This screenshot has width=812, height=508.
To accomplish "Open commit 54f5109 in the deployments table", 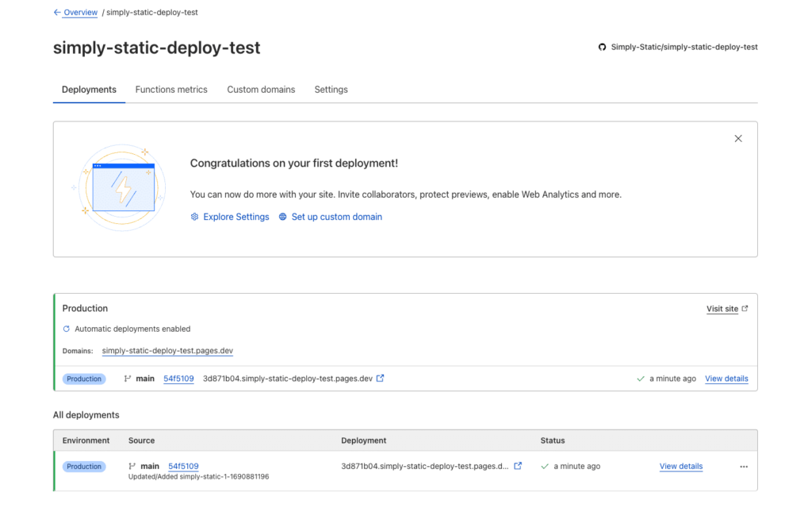I will pyautogui.click(x=183, y=466).
